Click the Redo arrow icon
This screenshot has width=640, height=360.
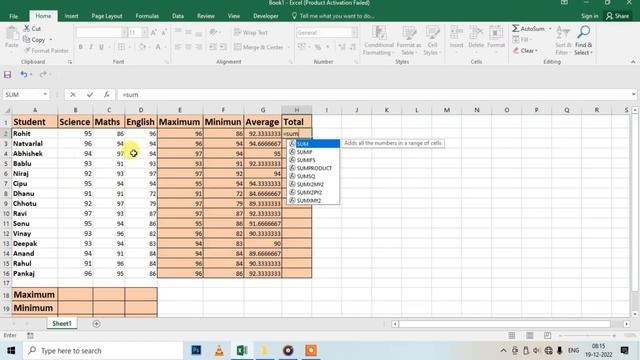click(x=43, y=75)
